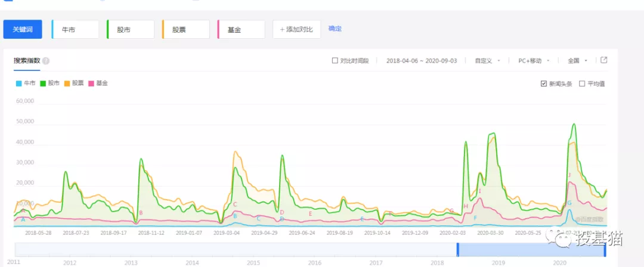Open pink news marker A
This screenshot has height=267, width=644.
click(x=23, y=211)
